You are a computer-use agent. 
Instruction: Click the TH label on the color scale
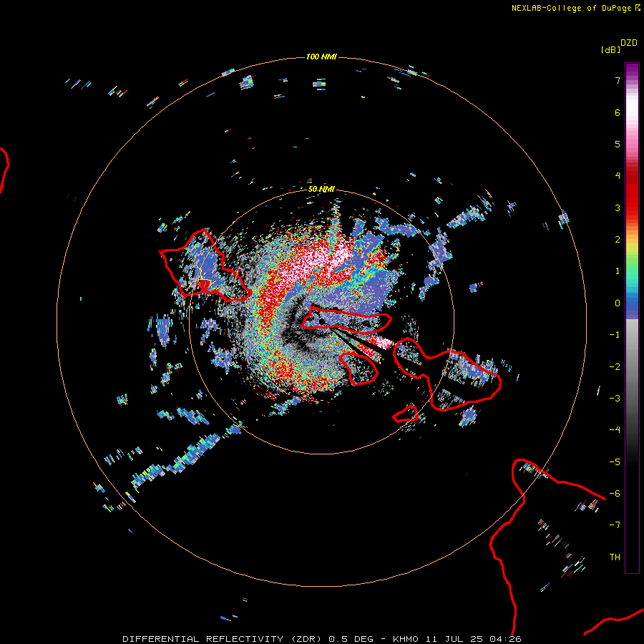(615, 557)
